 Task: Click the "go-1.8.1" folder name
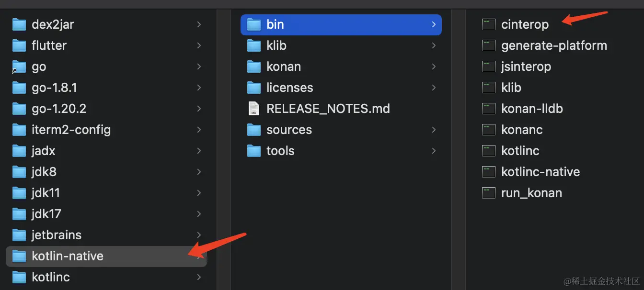(x=54, y=88)
